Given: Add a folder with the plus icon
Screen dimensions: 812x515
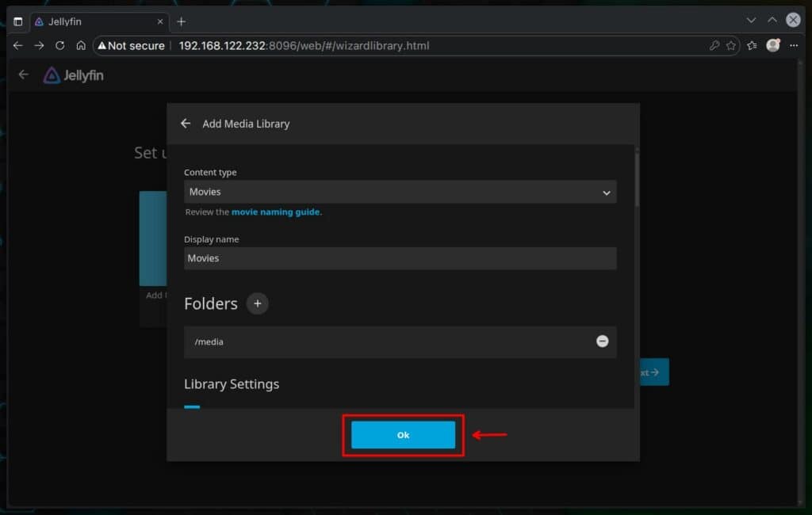Looking at the screenshot, I should pos(257,303).
